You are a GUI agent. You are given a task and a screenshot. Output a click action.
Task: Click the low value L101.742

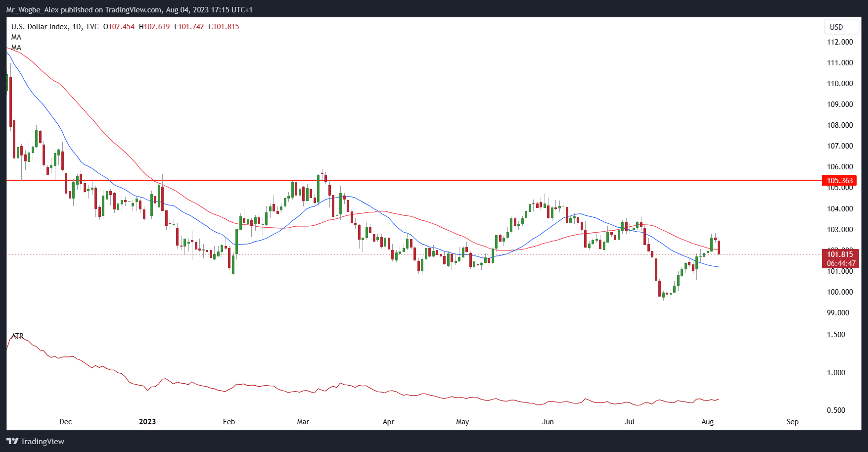(189, 27)
